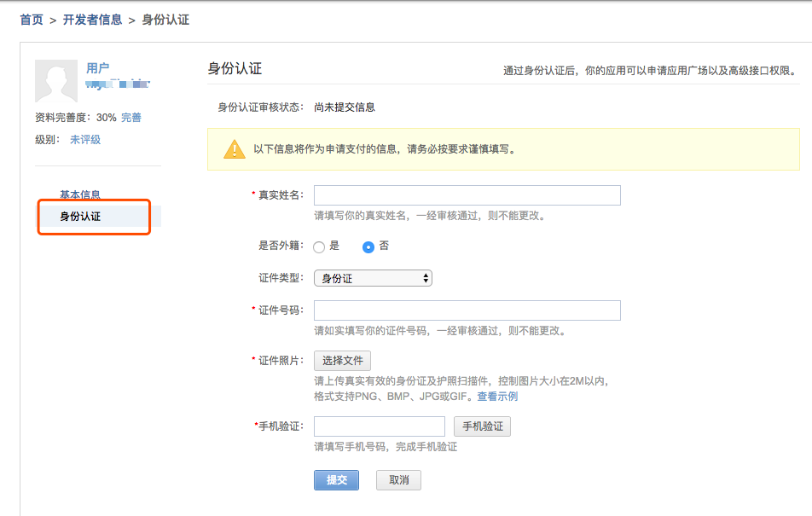Cancel the form with 取消
Viewport: 812px width, 516px height.
(x=397, y=479)
